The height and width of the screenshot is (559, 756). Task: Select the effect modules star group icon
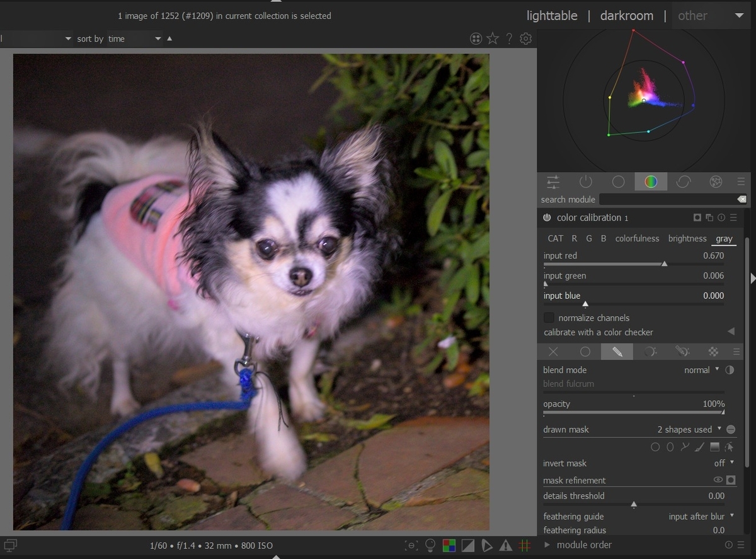716,182
